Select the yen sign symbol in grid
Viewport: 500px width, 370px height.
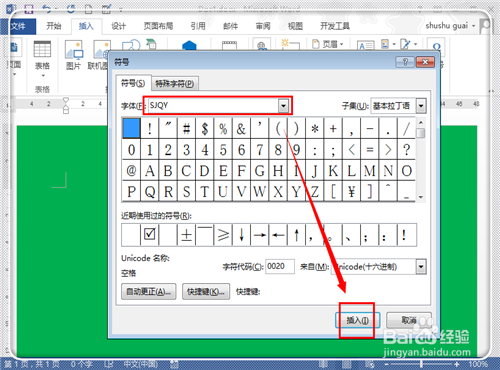[351, 192]
